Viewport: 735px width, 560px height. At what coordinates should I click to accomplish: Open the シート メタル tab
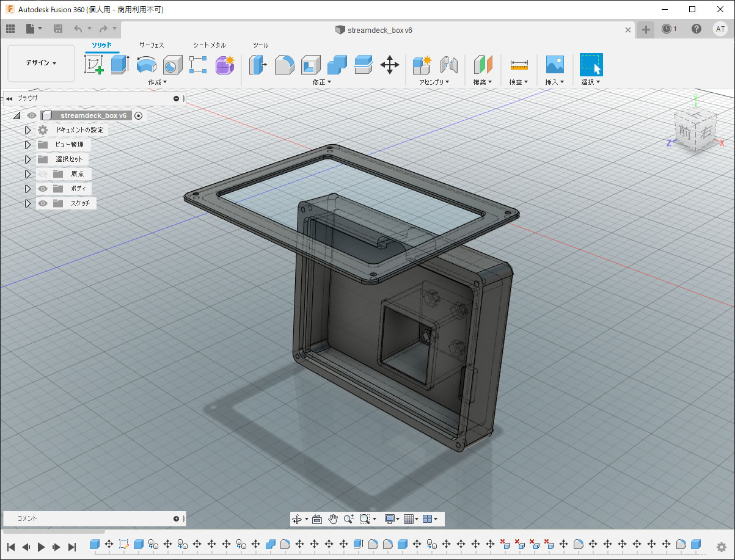tap(209, 45)
